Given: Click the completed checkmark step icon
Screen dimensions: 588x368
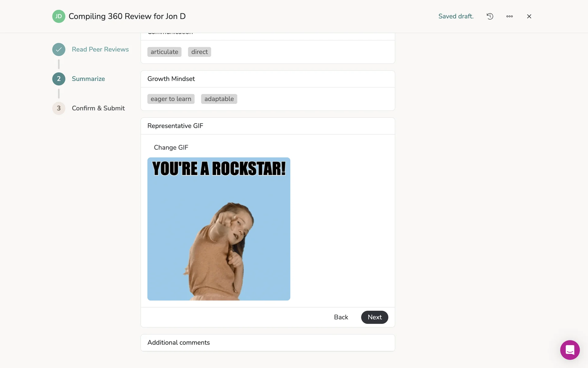Looking at the screenshot, I should [x=58, y=49].
